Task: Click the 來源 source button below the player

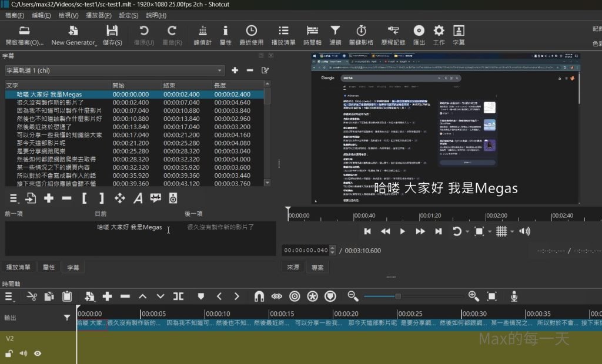Action: click(x=292, y=267)
